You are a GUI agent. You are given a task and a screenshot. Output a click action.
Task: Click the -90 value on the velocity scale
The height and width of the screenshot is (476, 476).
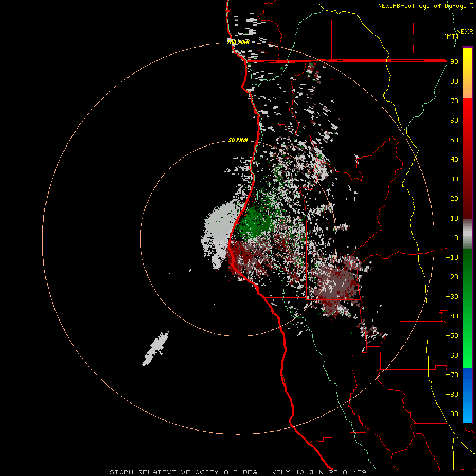452,414
